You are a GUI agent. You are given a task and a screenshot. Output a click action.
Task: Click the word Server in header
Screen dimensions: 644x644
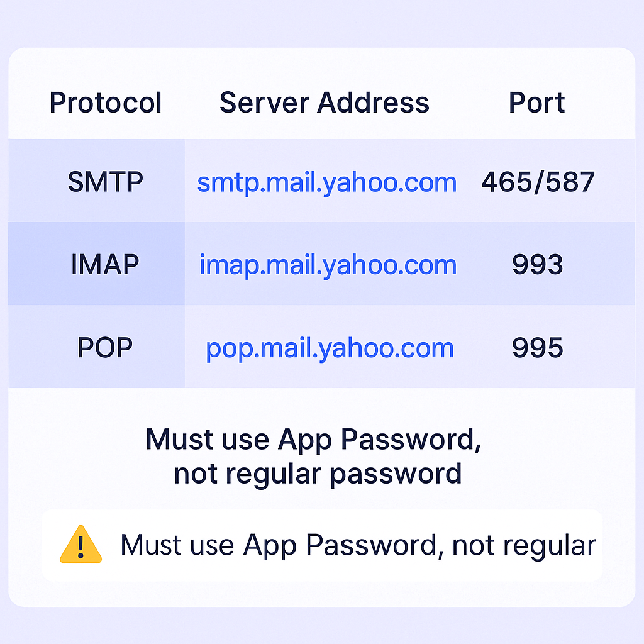click(264, 103)
